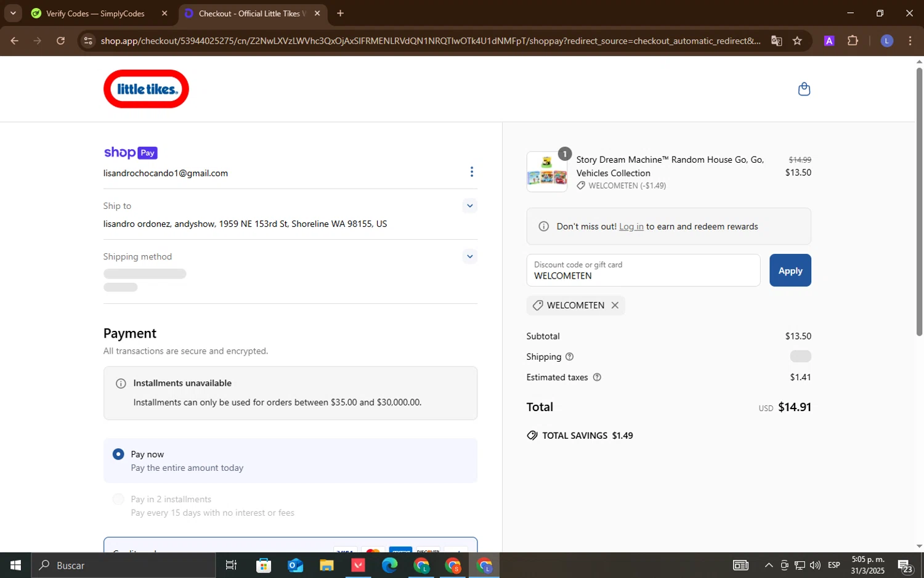The width and height of the screenshot is (924, 578).
Task: Reload the checkout page
Action: point(60,41)
